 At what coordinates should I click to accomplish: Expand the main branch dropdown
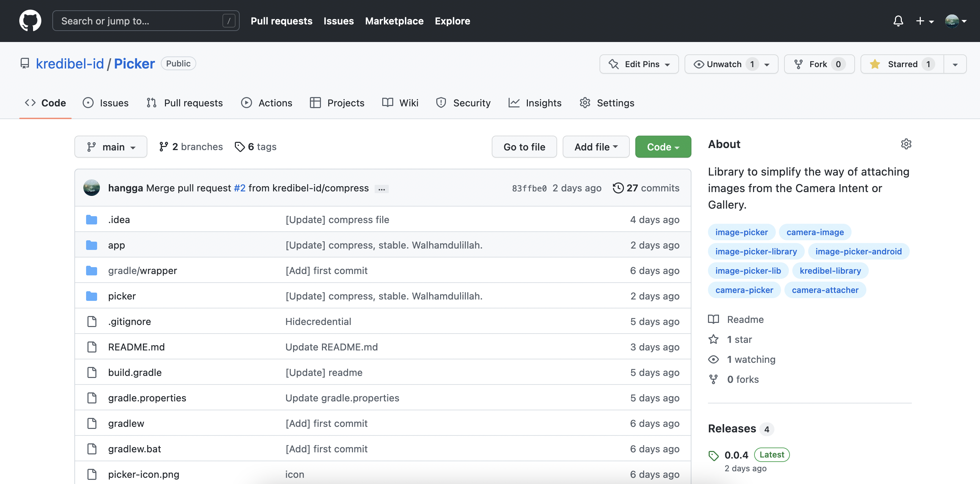pyautogui.click(x=111, y=147)
